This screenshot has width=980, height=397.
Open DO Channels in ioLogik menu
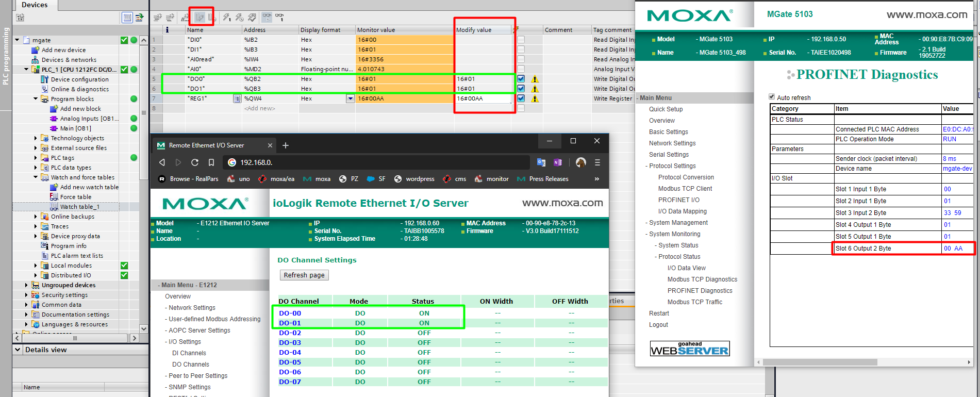point(190,364)
